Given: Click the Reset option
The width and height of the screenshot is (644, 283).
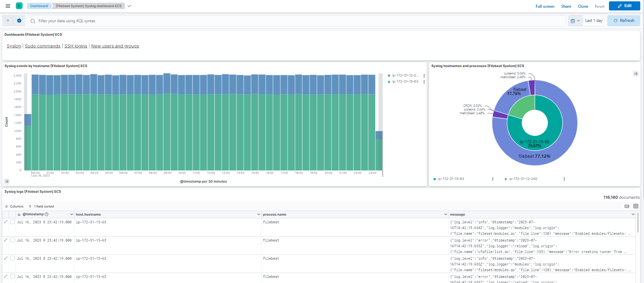Looking at the screenshot, I should [x=600, y=6].
